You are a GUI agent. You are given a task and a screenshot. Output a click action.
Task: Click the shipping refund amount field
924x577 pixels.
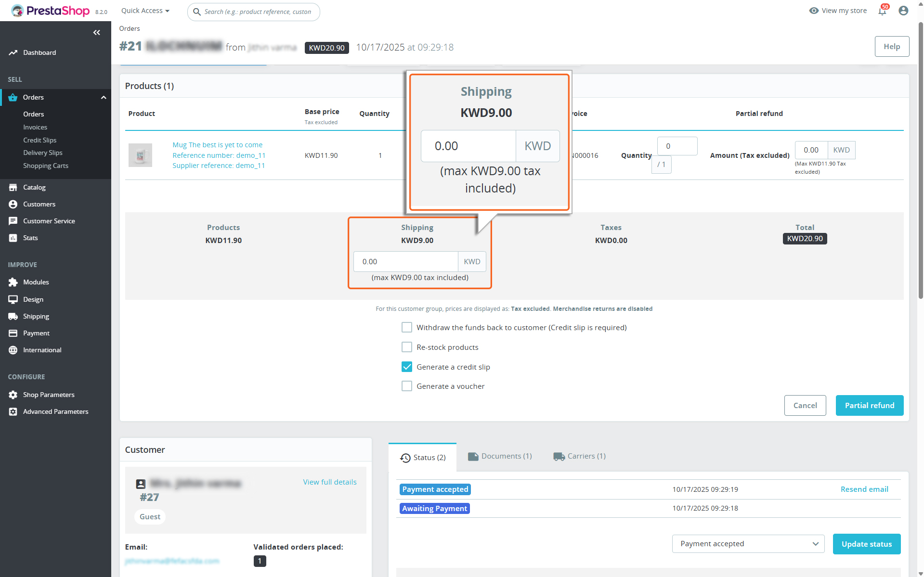click(405, 261)
